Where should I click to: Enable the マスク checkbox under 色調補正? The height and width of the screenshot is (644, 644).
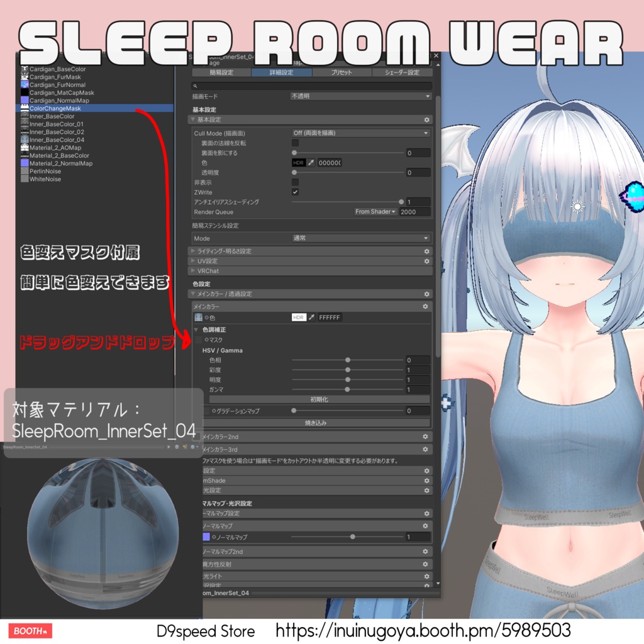199,340
